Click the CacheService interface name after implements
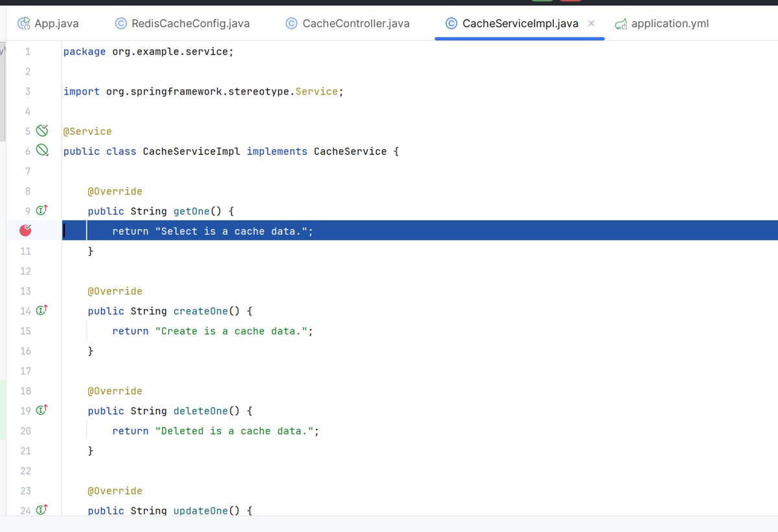The image size is (778, 532). [350, 151]
